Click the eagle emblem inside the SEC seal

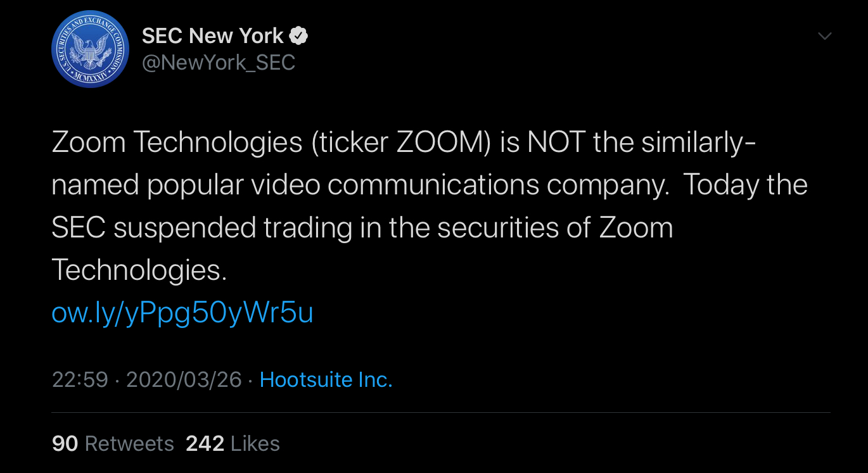[89, 51]
